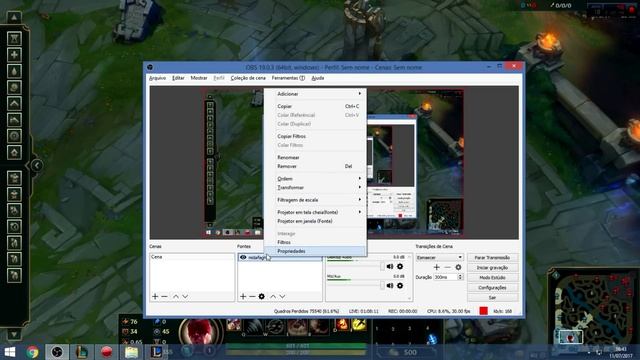
Task: Mute Desktop Audio with its speaker icon
Action: click(x=390, y=267)
